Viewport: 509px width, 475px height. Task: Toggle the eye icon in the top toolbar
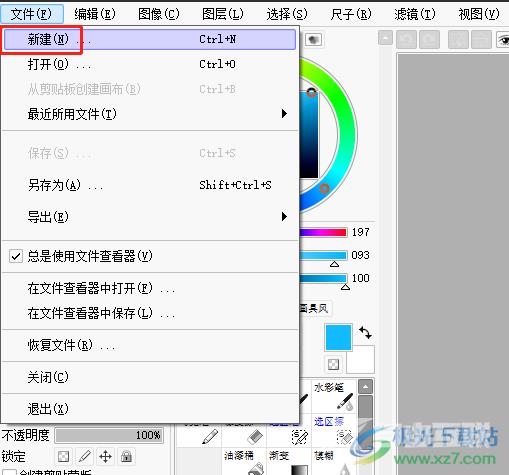503,40
